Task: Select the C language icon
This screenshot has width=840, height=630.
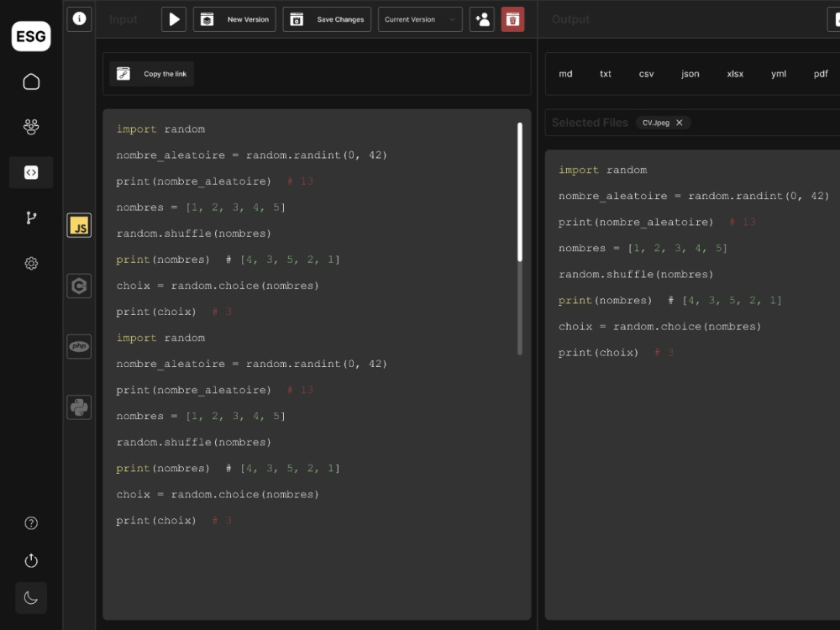Action: click(79, 286)
